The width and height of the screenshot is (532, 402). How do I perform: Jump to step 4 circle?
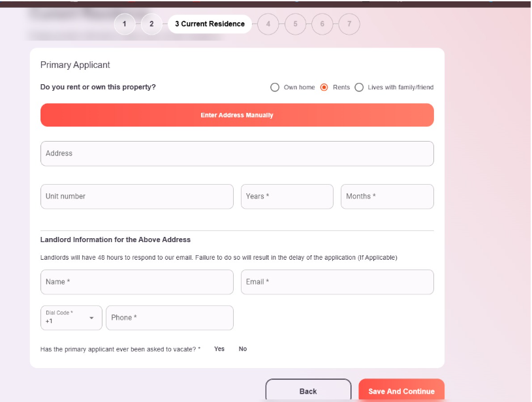click(268, 24)
